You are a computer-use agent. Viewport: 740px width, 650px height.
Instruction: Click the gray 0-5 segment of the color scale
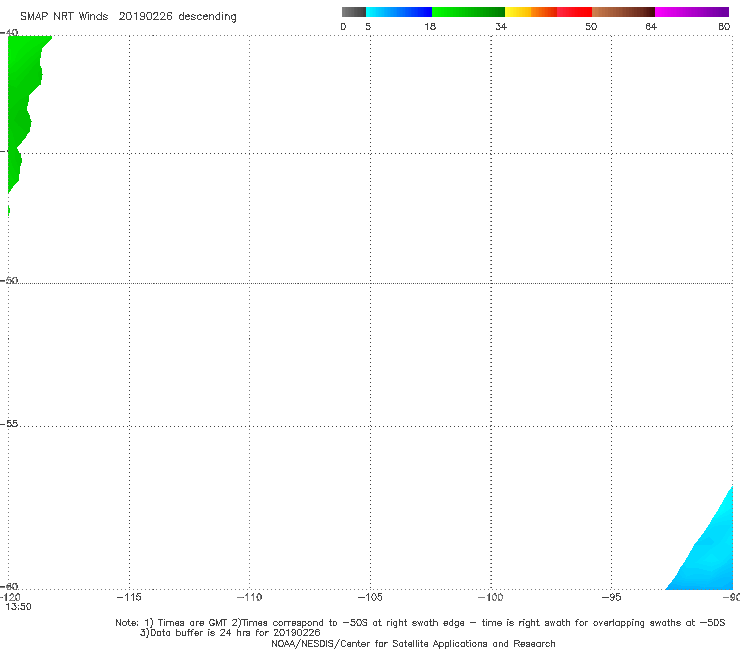pos(353,12)
